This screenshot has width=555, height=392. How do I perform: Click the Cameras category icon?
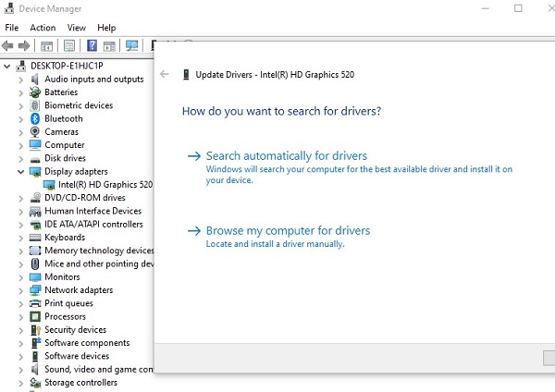point(35,132)
